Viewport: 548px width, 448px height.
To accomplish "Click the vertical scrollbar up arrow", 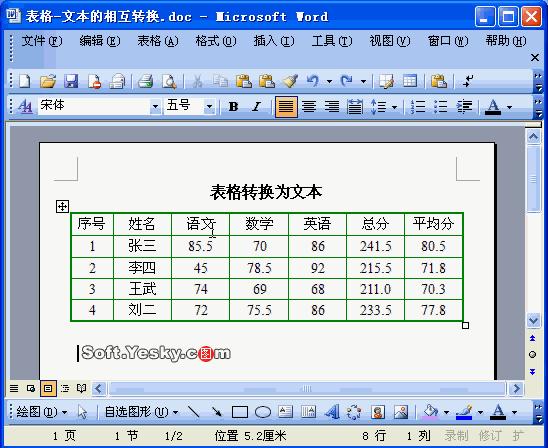I will point(533,136).
